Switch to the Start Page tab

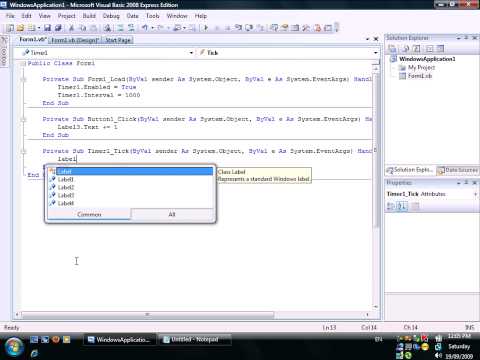pyautogui.click(x=118, y=40)
